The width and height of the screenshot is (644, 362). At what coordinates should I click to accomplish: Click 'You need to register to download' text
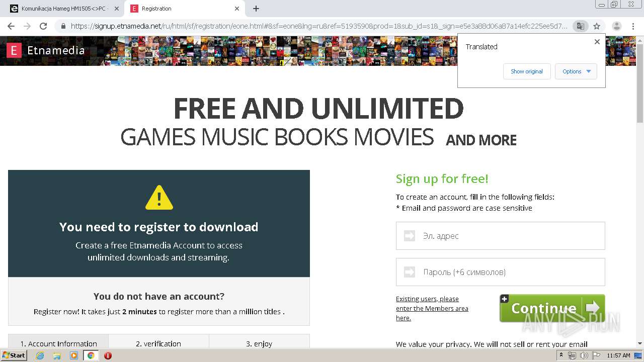[x=159, y=227]
